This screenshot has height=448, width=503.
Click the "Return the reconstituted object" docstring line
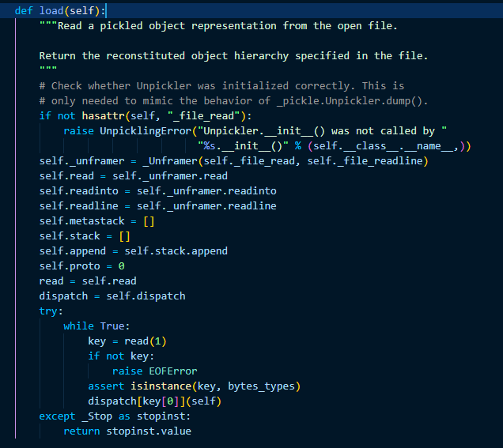(233, 56)
